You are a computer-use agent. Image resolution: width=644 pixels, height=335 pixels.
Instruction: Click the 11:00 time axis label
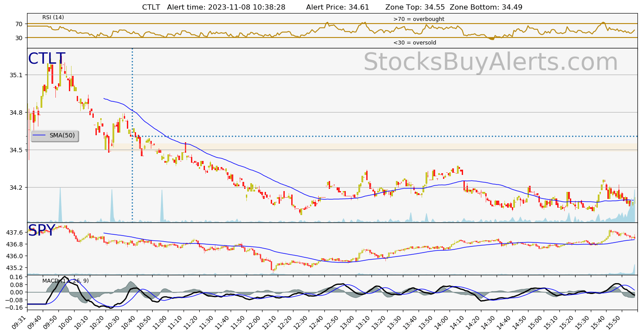(161, 322)
